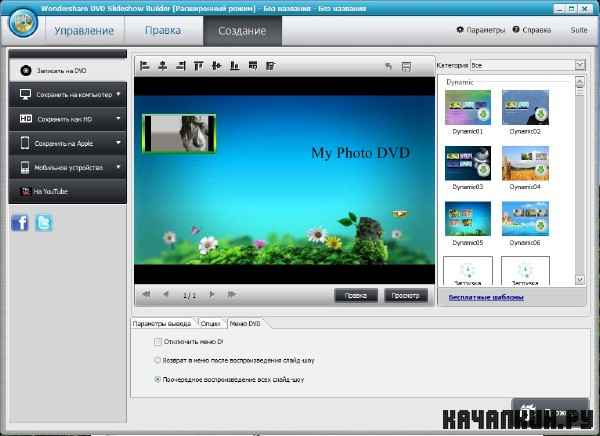Click the template list scroll up arrow
Screen dimensions: 600x436
580,82
